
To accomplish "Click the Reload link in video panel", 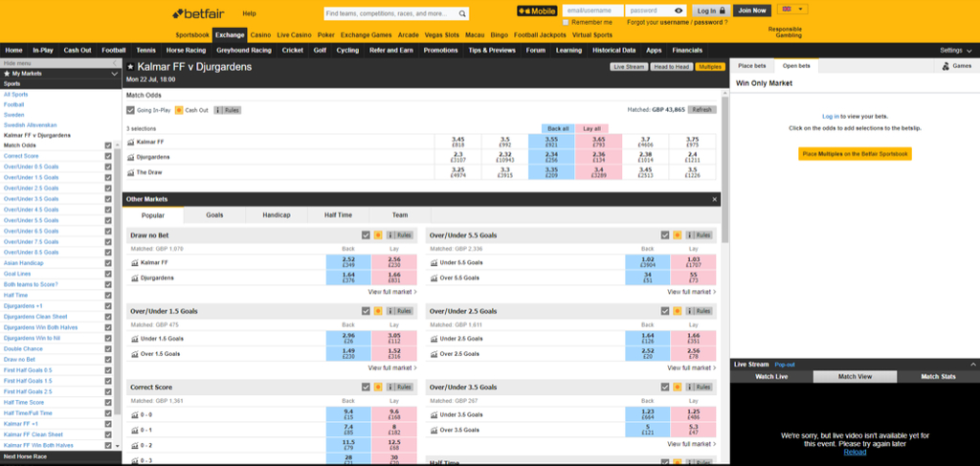I will [855, 452].
